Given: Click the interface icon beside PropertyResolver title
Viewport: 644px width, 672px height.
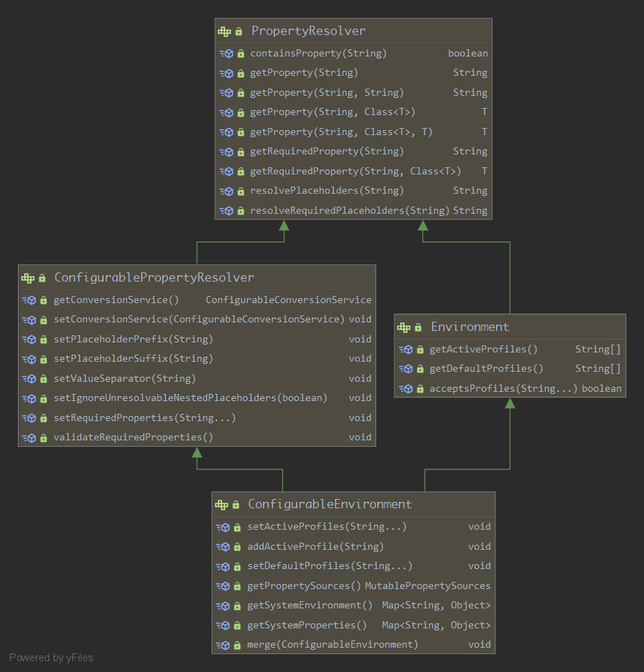Looking at the screenshot, I should click(224, 31).
